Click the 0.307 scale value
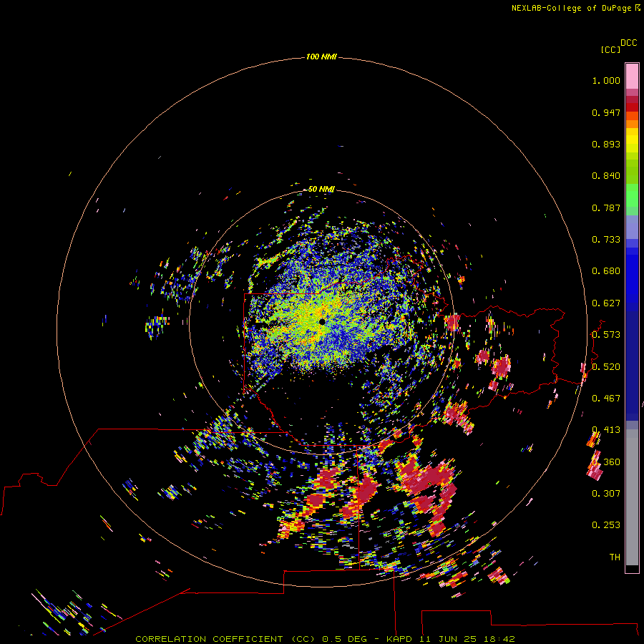This screenshot has height=644, width=644. point(606,494)
